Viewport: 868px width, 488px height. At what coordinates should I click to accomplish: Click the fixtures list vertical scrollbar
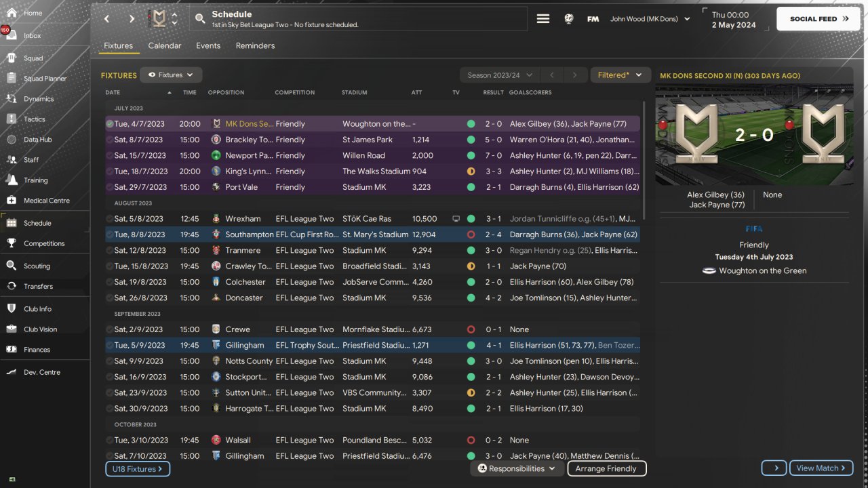[x=644, y=160]
